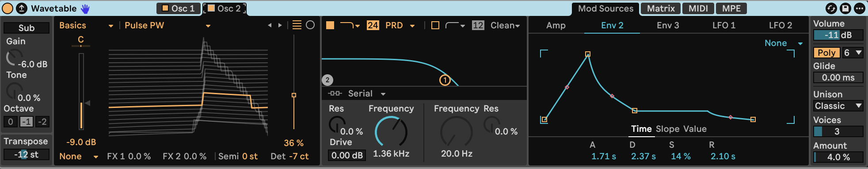Select the LFO 2 tab
Image resolution: width=868 pixels, height=169 pixels.
[x=780, y=26]
